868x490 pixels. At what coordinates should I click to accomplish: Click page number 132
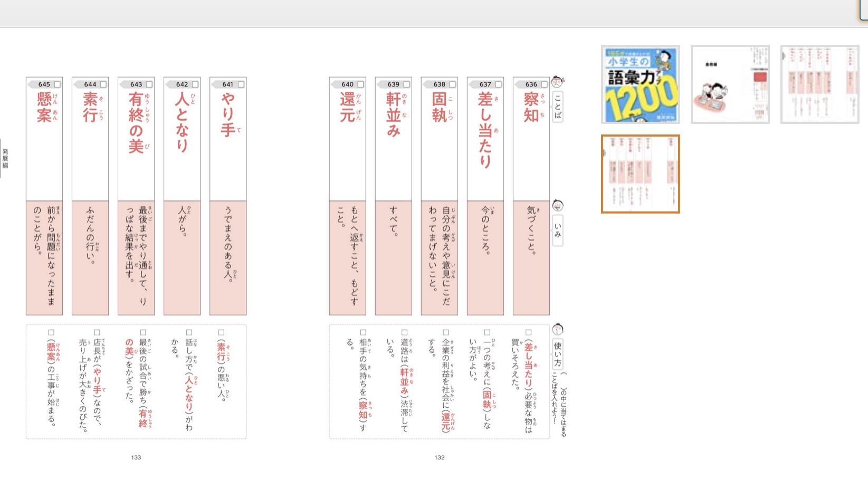pyautogui.click(x=440, y=457)
